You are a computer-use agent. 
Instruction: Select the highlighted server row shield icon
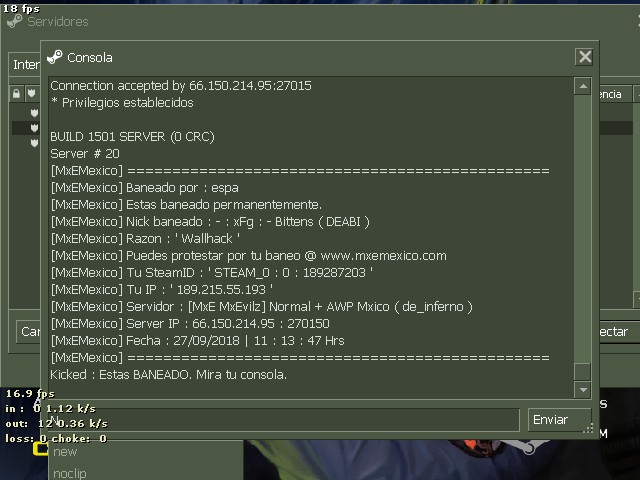[34, 128]
